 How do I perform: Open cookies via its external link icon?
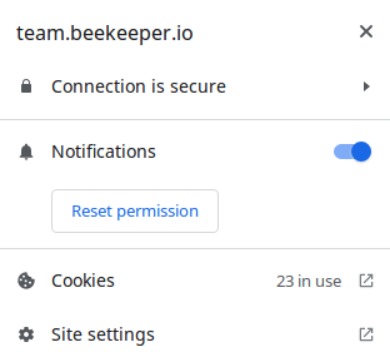tap(366, 281)
